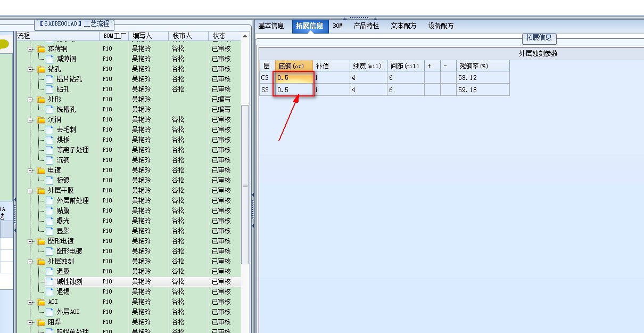Image resolution: width=644 pixels, height=333 pixels.
Task: Click the document icon of 碱性蚀刻
Action: coord(50,281)
